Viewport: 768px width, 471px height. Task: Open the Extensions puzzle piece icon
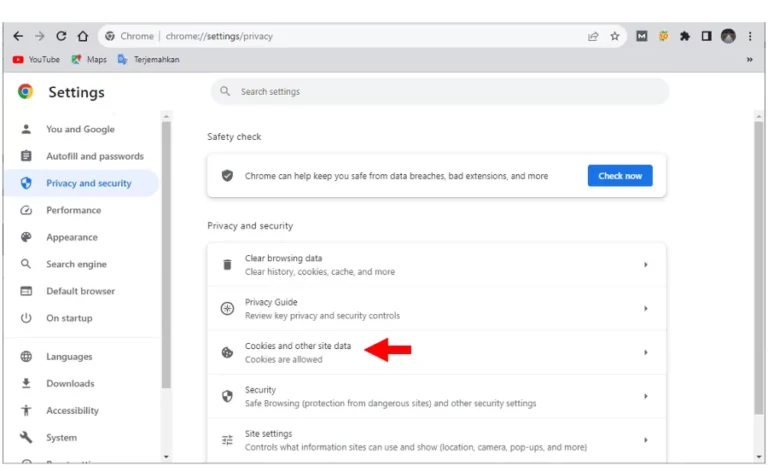pyautogui.click(x=685, y=36)
